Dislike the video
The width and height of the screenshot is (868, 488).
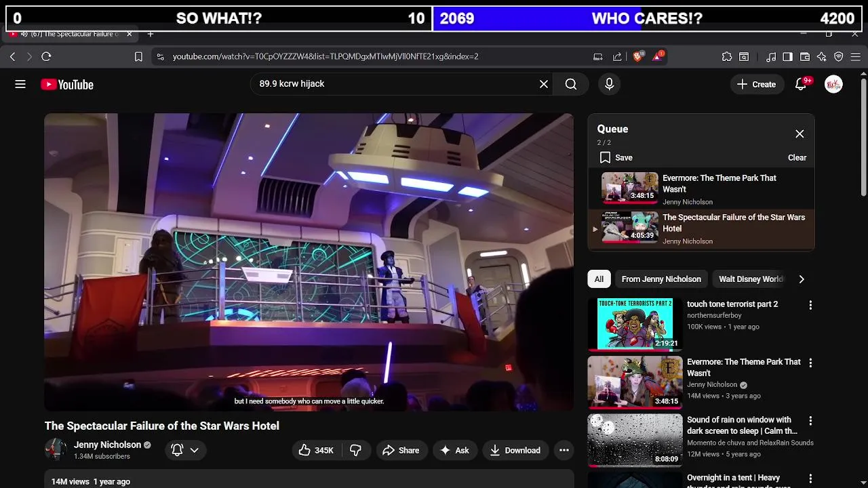(356, 450)
